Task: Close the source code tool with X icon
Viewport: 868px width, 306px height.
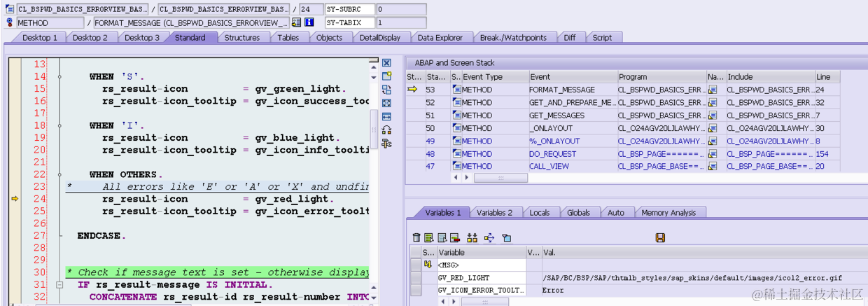Action: [x=386, y=63]
